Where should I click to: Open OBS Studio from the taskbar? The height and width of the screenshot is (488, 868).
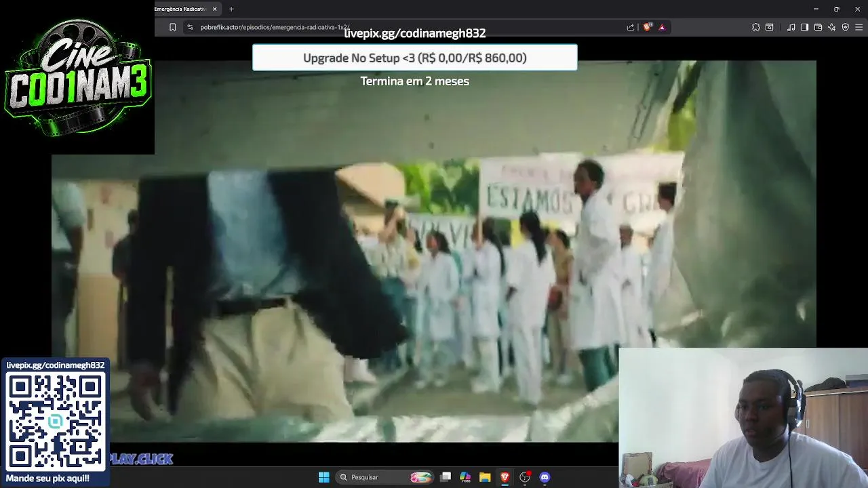click(x=525, y=477)
